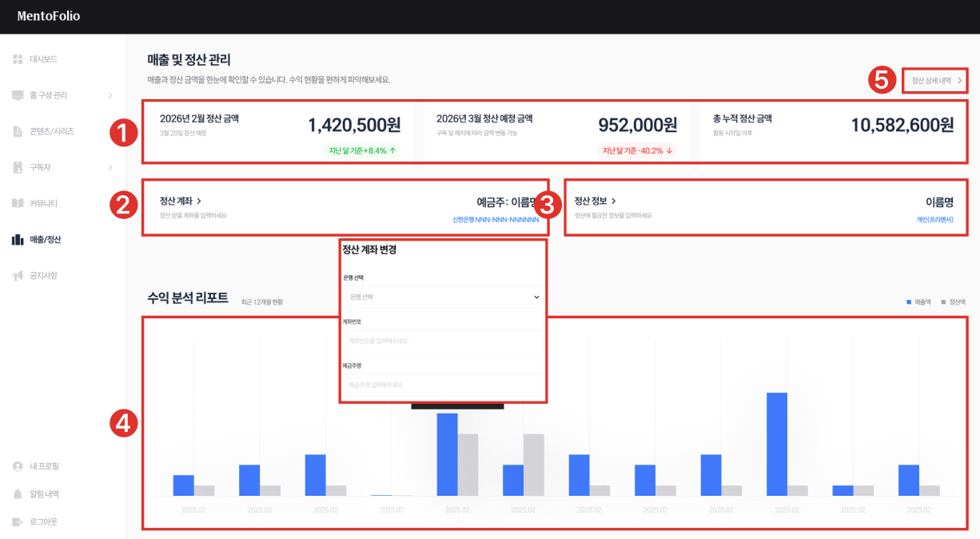Click the 알림 내역 bell icon
The width and height of the screenshot is (980, 539).
click(x=18, y=493)
